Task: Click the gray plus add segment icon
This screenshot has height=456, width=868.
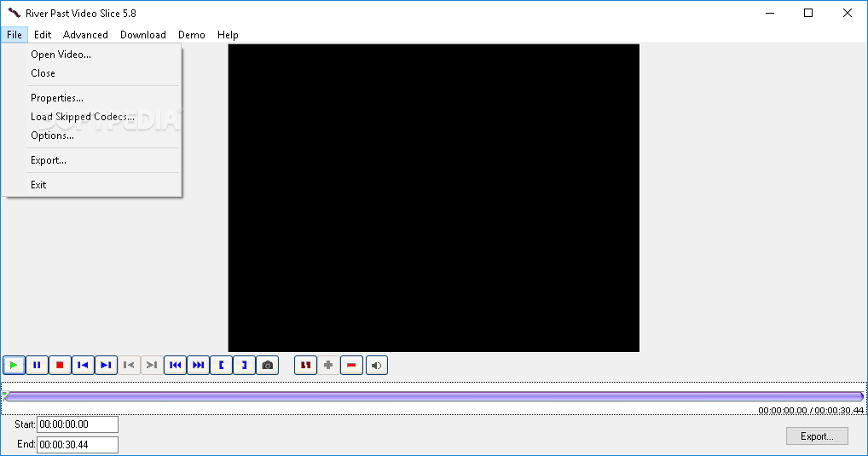Action: [x=328, y=366]
